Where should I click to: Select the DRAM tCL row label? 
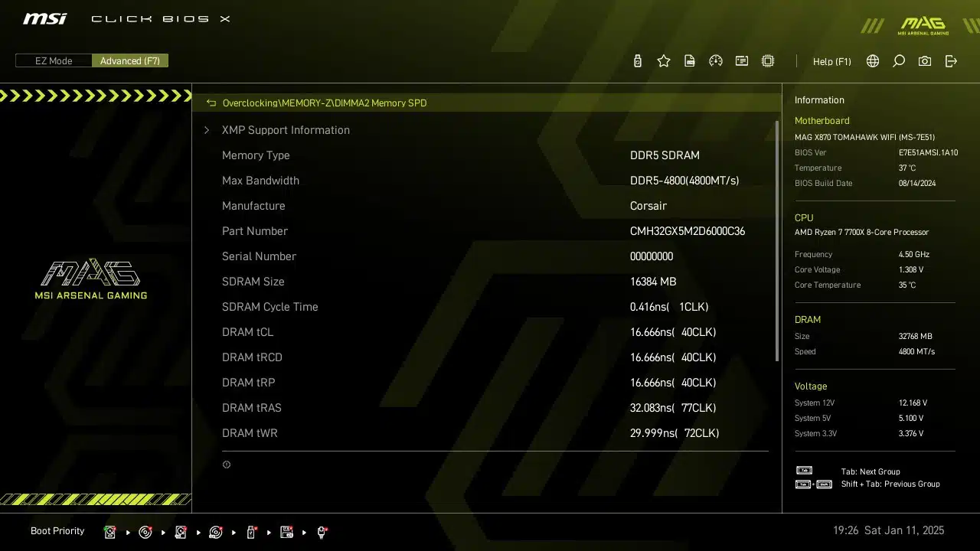click(x=247, y=332)
